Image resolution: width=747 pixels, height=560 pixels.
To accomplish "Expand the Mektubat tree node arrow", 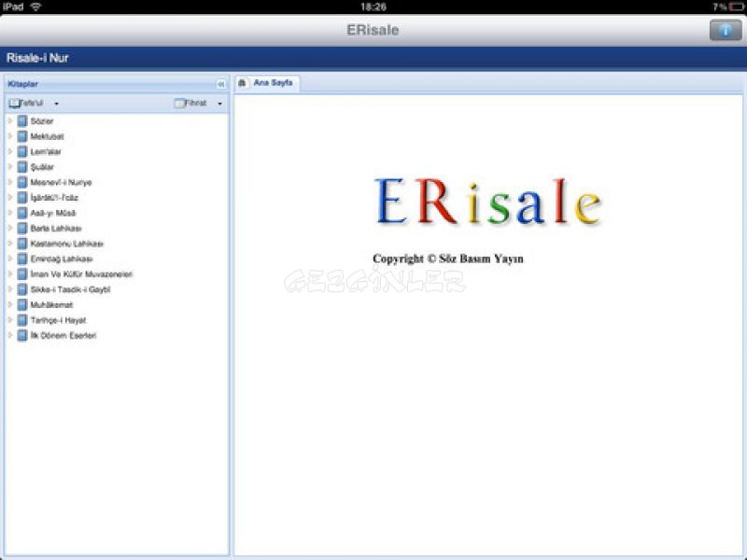I will (x=10, y=136).
